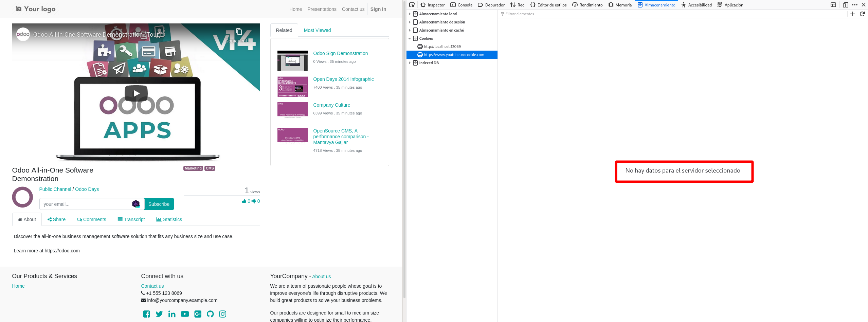Open the LinkedIn social icon
This screenshot has height=322, width=868.
coord(172,314)
